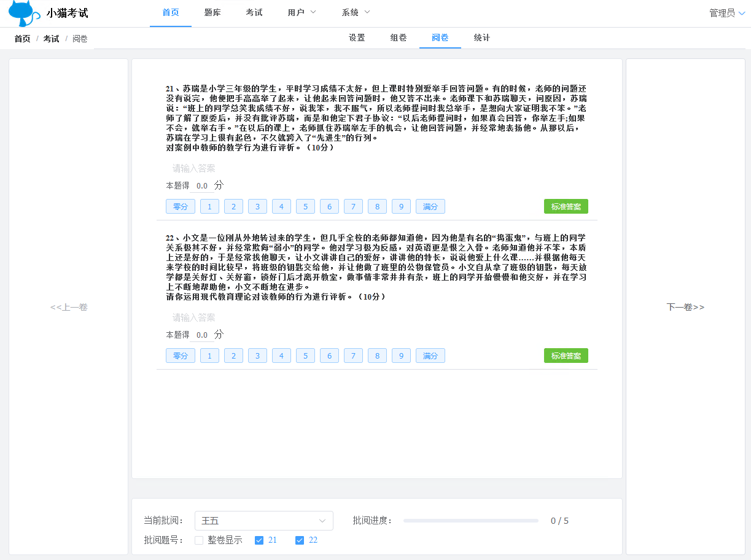Enable the 整卷显示 checkbox
The width and height of the screenshot is (751, 560).
(199, 540)
